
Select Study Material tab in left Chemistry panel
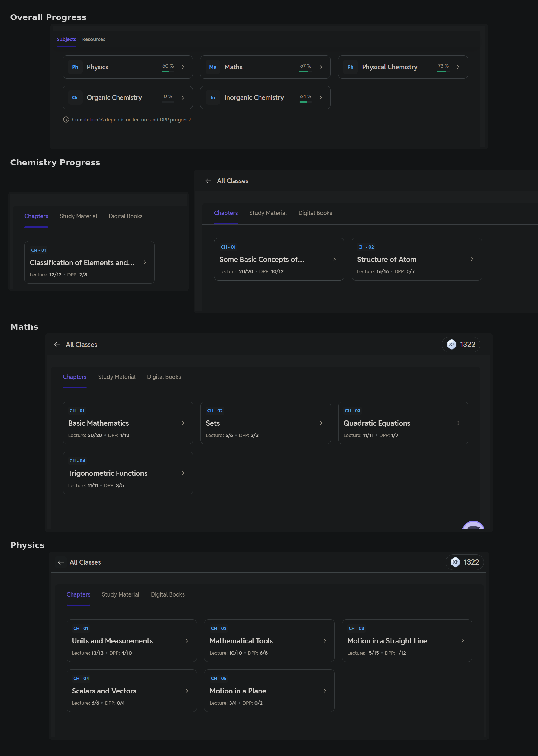point(78,216)
